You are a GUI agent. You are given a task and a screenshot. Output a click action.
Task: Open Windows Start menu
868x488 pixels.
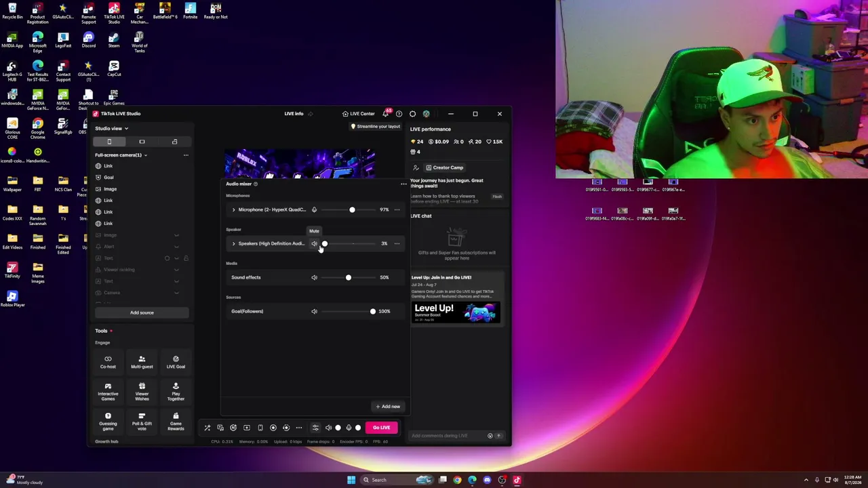click(351, 480)
